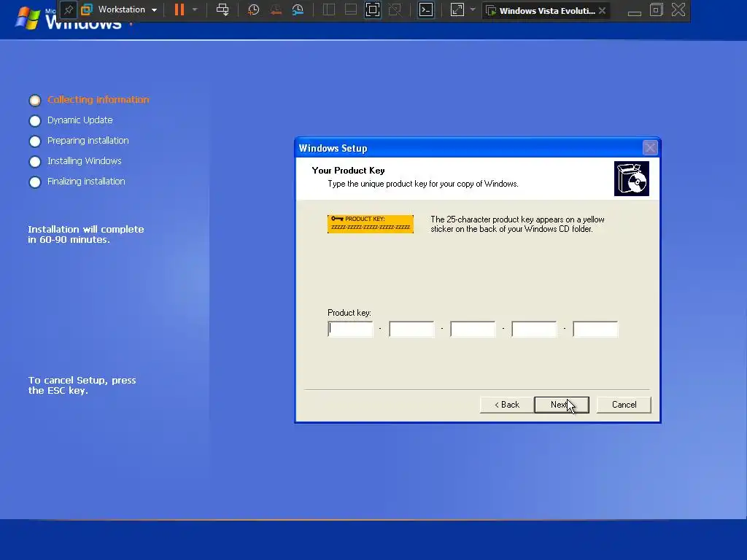Toggle full screen mode icon
747x560 pixels.
click(373, 9)
